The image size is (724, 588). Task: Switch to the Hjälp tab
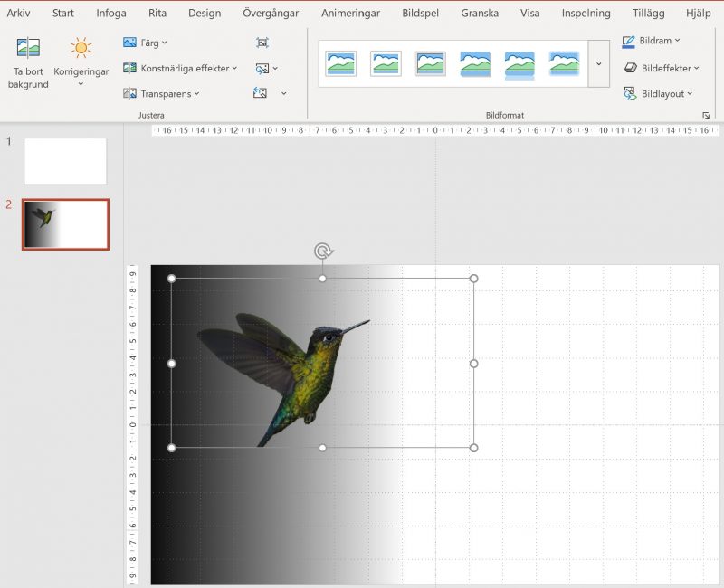[x=698, y=13]
